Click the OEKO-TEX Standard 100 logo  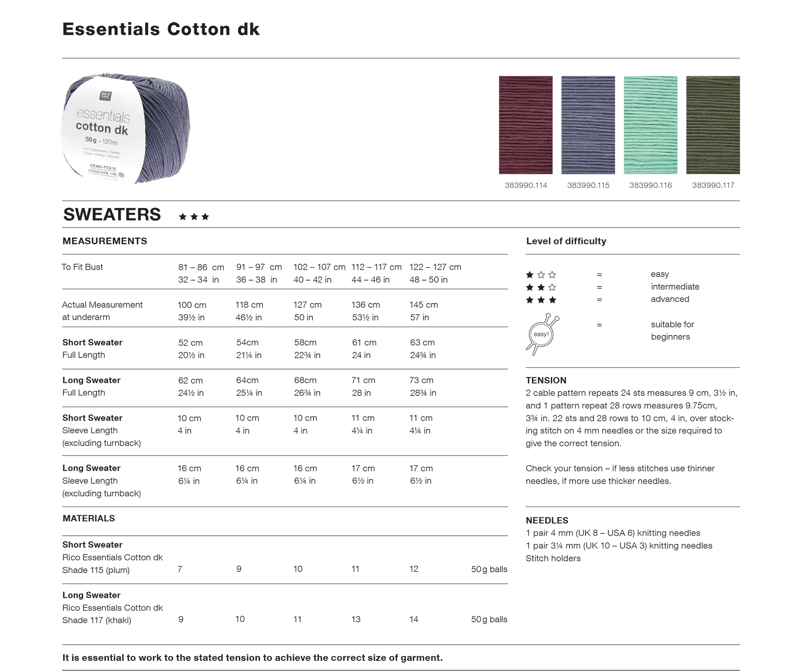(103, 170)
